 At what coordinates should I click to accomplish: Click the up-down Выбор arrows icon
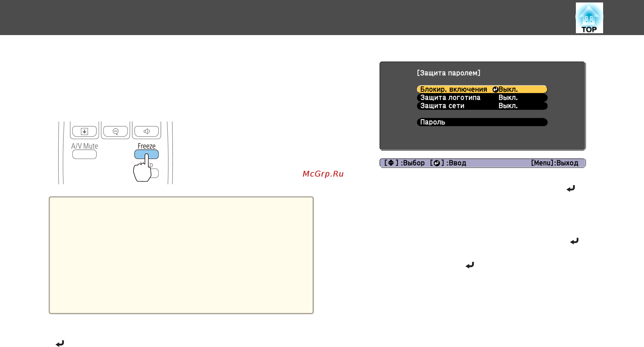click(391, 163)
